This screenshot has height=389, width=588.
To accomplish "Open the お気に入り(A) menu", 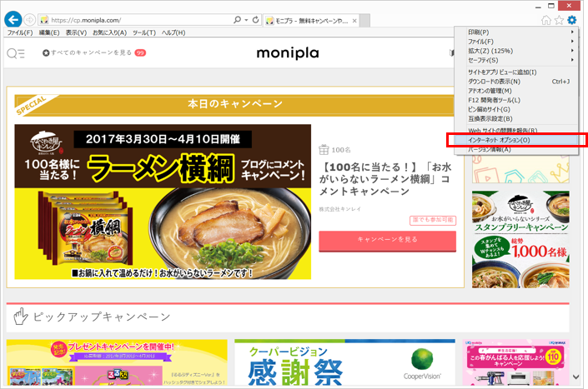I will click(x=109, y=32).
